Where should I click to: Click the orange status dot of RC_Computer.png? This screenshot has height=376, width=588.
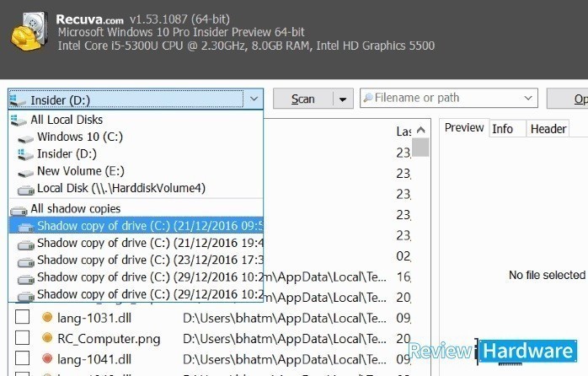[x=47, y=338]
